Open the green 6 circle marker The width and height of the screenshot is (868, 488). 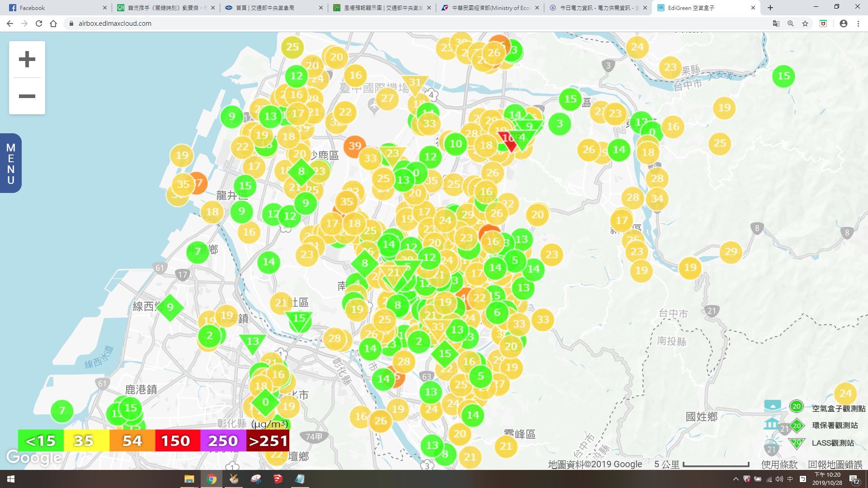[497, 312]
